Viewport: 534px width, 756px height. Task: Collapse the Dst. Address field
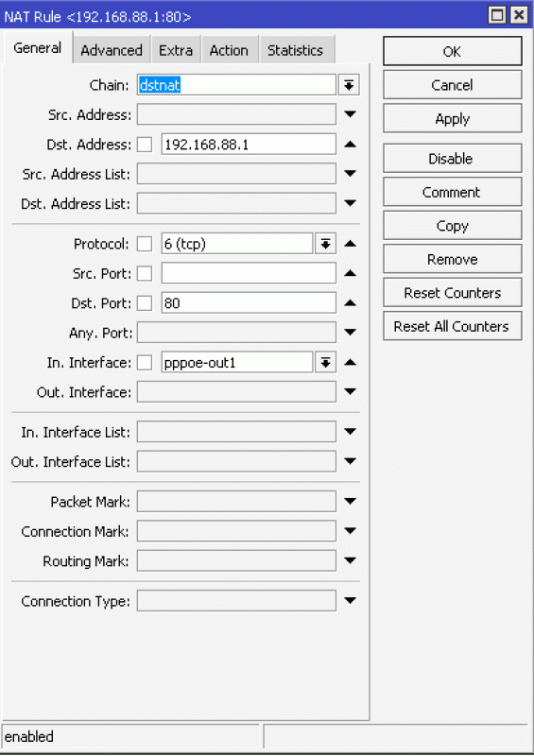point(351,145)
